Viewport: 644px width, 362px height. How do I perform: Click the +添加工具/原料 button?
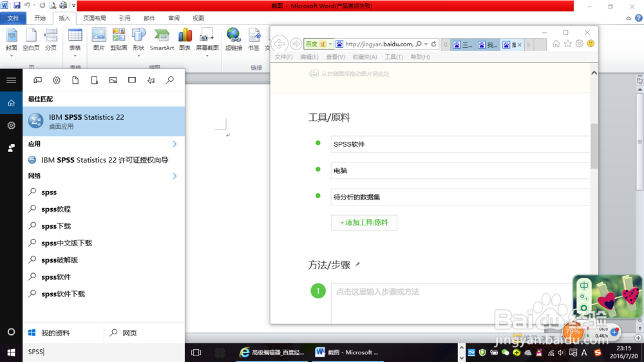click(x=364, y=222)
